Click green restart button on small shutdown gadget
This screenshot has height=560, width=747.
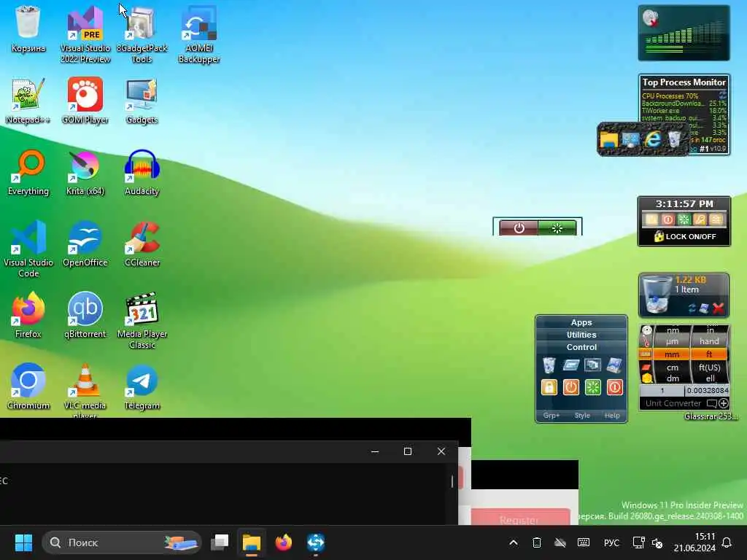pos(557,228)
